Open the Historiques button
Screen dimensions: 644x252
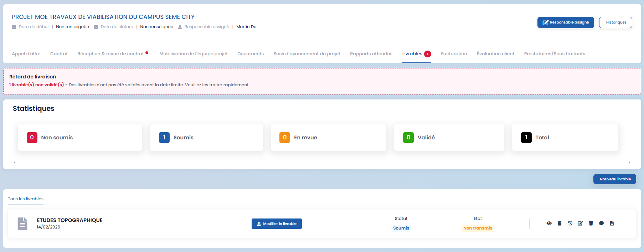pyautogui.click(x=615, y=22)
